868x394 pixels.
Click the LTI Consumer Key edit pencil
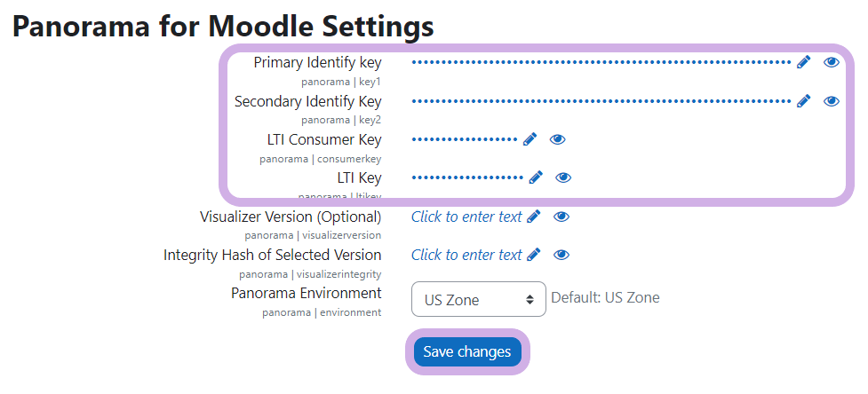click(x=530, y=139)
